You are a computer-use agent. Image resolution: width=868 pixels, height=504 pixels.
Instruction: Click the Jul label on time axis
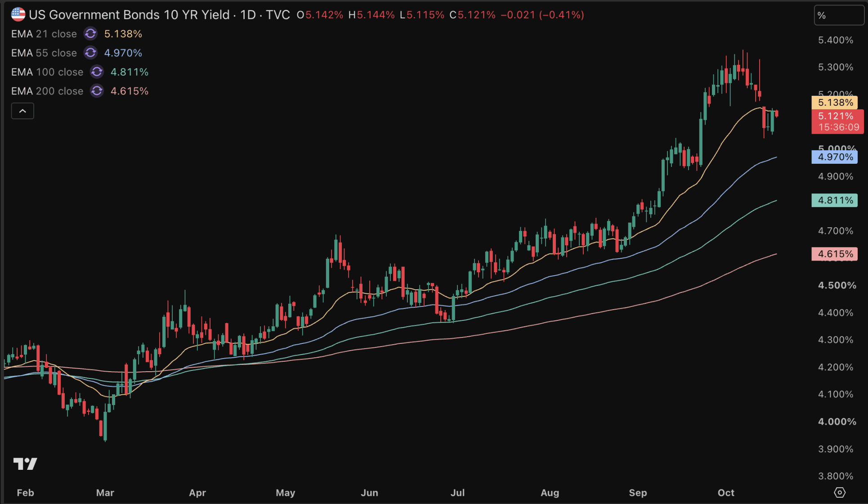(x=457, y=493)
